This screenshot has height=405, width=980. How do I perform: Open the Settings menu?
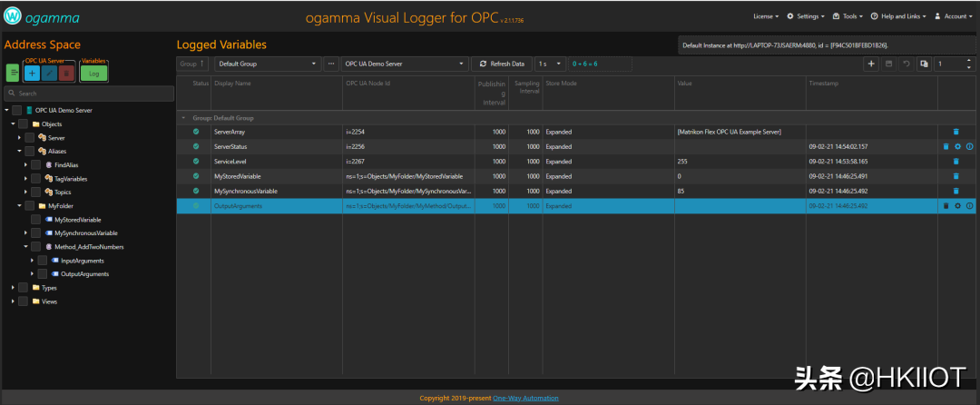806,17
